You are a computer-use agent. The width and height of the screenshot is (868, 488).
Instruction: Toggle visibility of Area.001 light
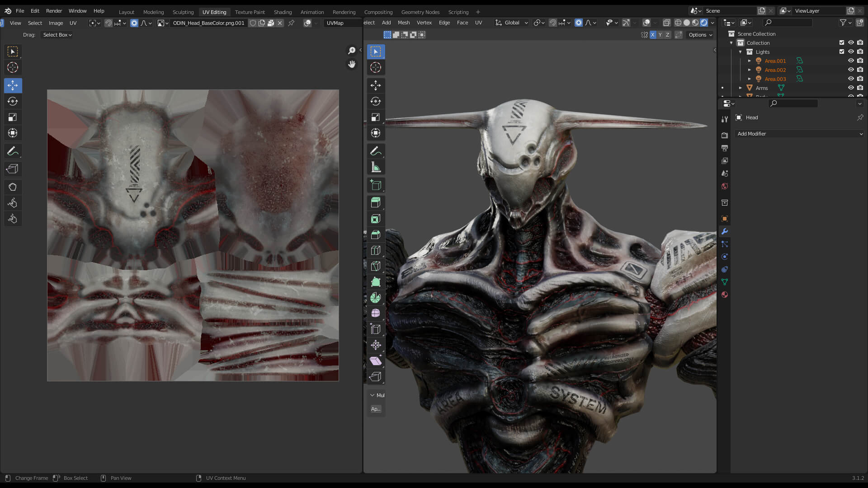point(851,61)
